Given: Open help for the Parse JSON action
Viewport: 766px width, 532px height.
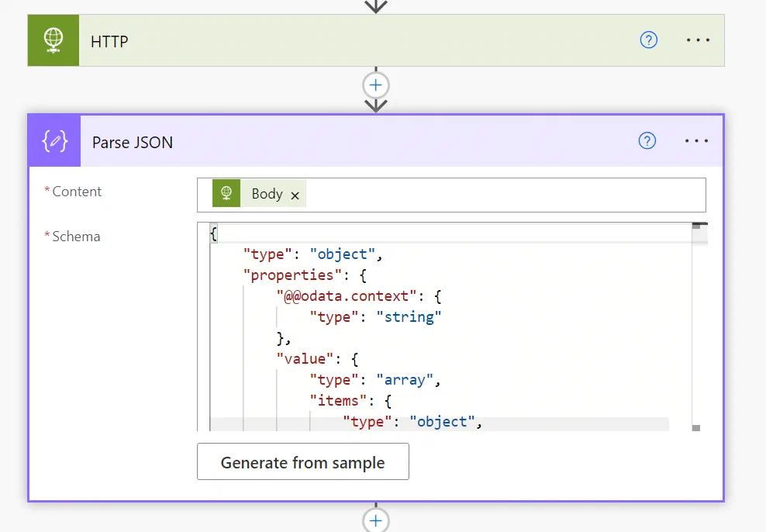Looking at the screenshot, I should coord(647,140).
